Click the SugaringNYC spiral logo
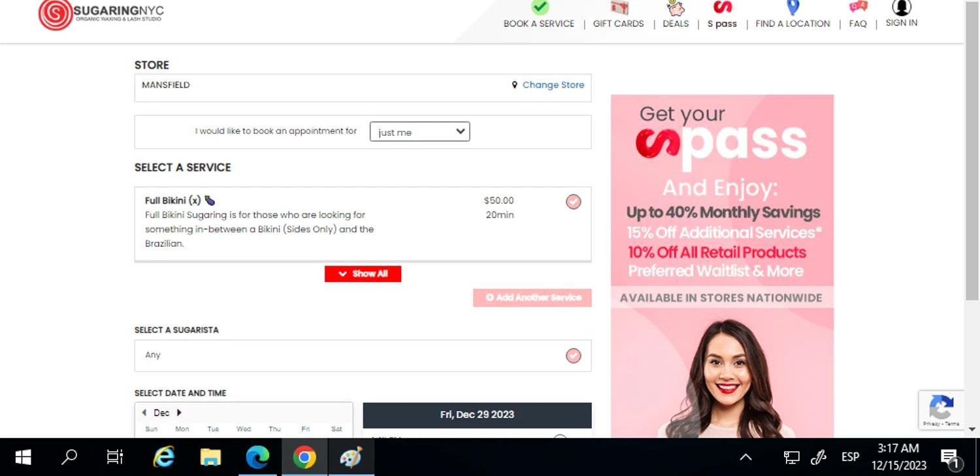 (x=55, y=14)
